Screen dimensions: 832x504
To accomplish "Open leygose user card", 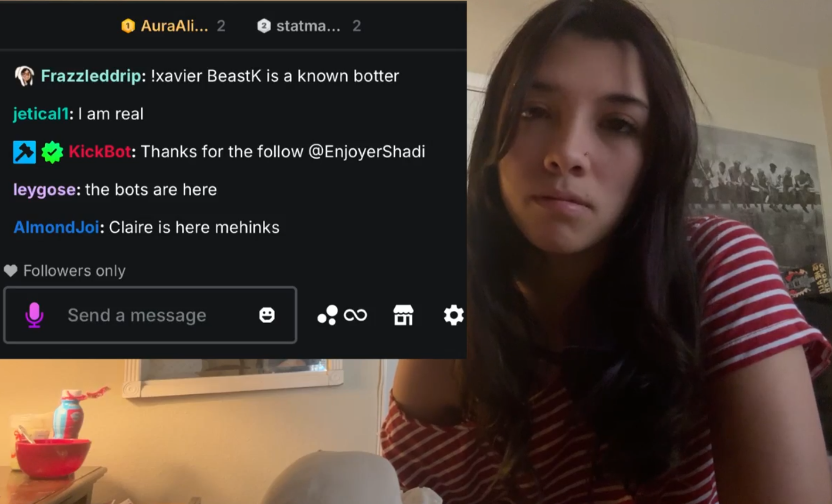I will 44,190.
